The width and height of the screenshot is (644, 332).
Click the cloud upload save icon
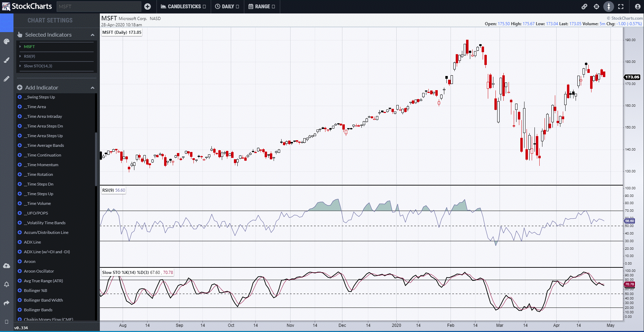pyautogui.click(x=7, y=266)
